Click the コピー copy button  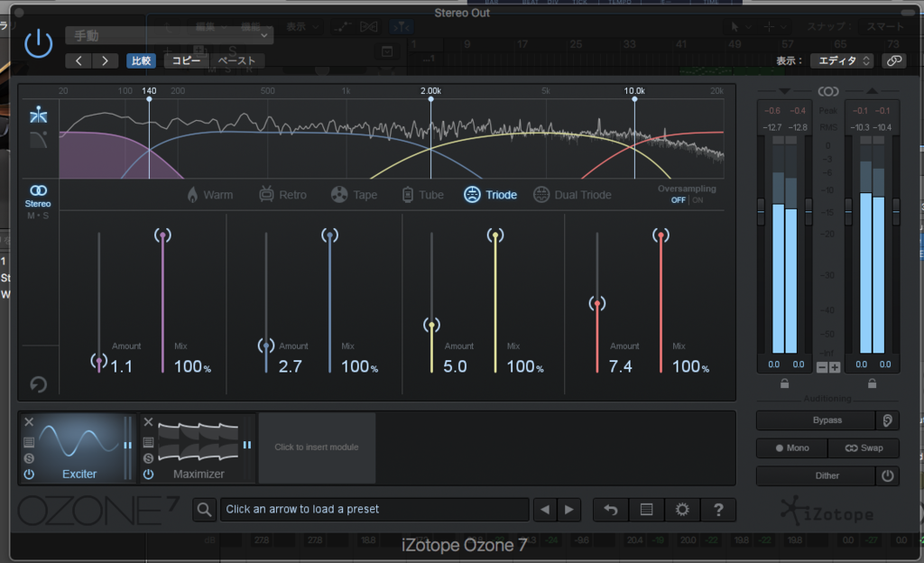pos(186,60)
